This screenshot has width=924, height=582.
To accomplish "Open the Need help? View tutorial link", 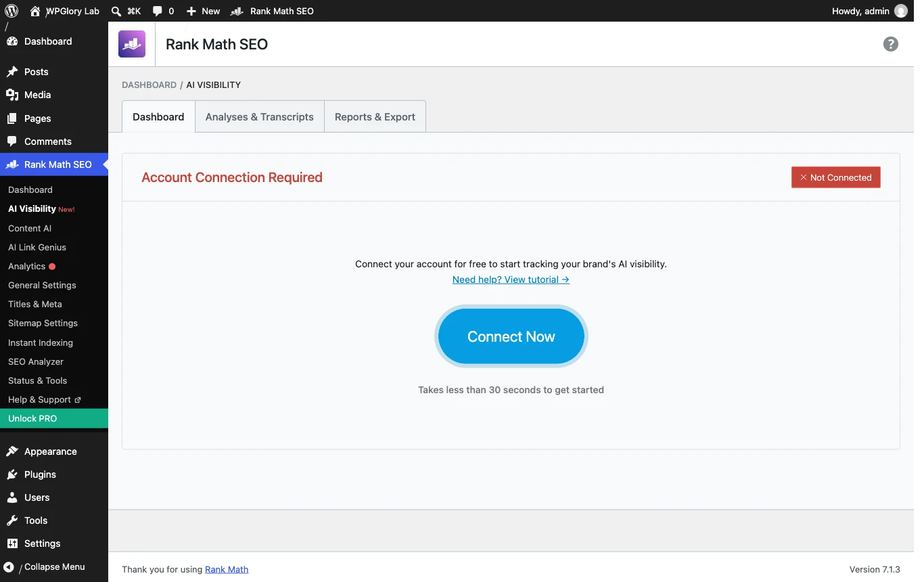I will point(511,279).
